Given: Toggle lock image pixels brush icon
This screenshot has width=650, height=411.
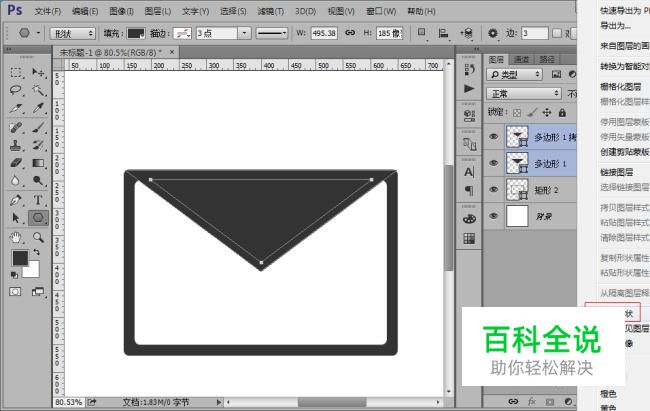Looking at the screenshot, I should (x=532, y=112).
